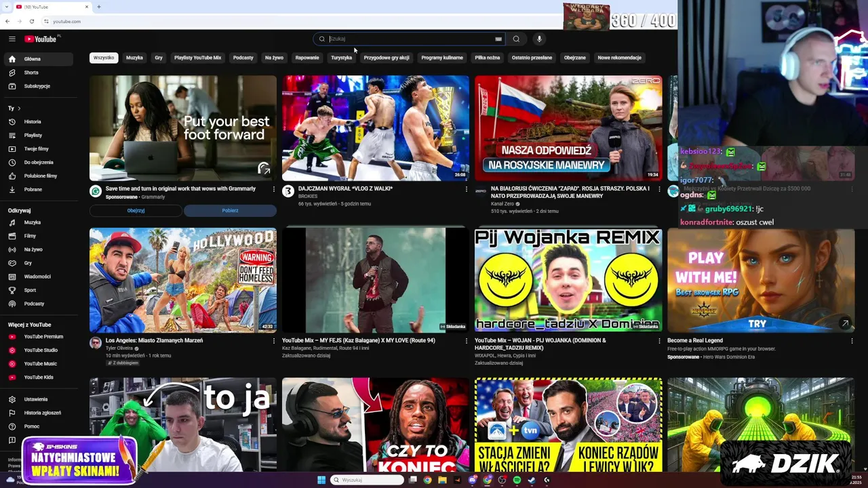This screenshot has height=488, width=868.
Task: Open Muzyka under Odkrywaj
Action: click(38, 222)
